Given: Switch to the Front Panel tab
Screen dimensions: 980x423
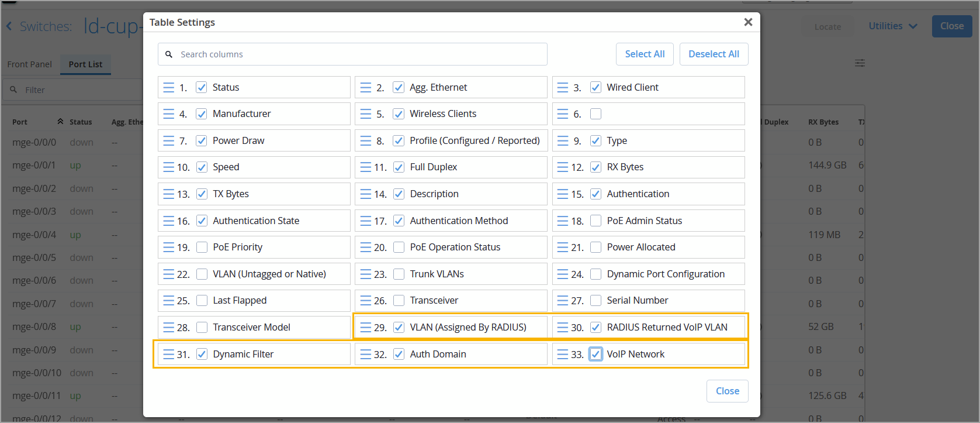Looking at the screenshot, I should click(29, 64).
